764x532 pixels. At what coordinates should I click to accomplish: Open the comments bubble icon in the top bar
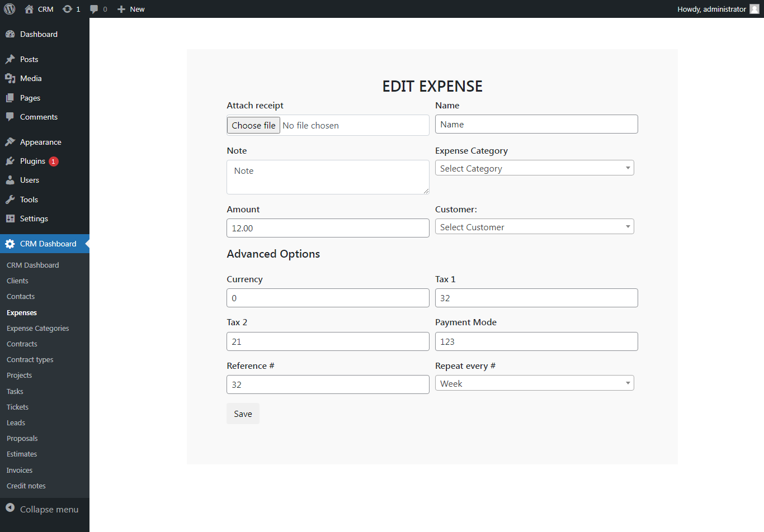point(95,8)
